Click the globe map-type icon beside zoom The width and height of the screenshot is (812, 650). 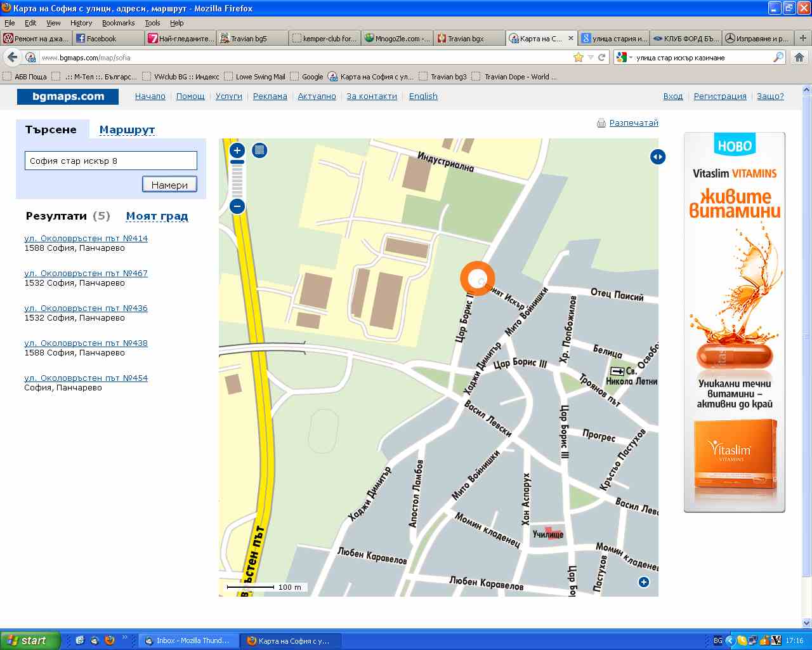(x=259, y=150)
